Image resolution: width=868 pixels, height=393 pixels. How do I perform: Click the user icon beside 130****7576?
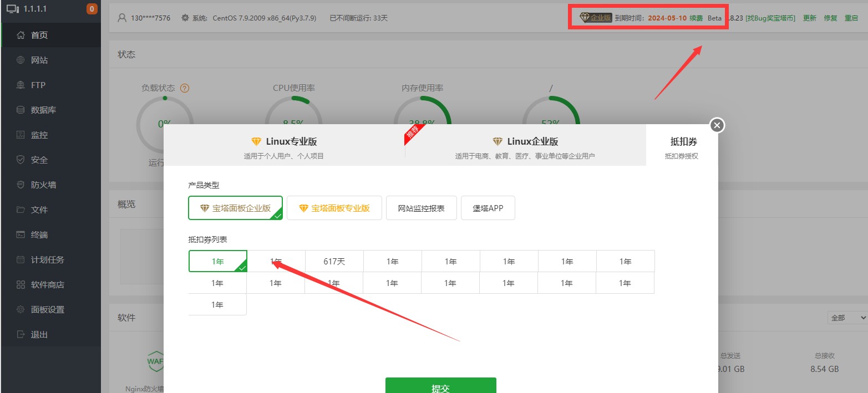122,18
